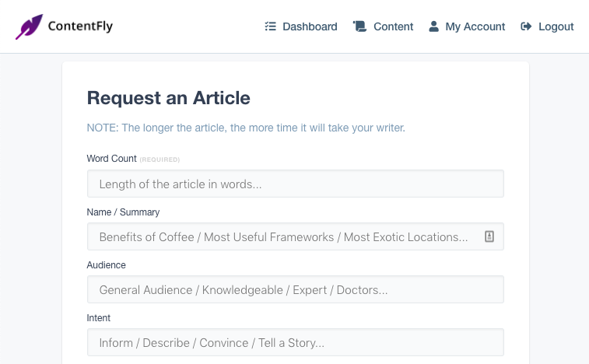This screenshot has height=364, width=589.
Task: Click the Word Count label
Action: pos(111,159)
